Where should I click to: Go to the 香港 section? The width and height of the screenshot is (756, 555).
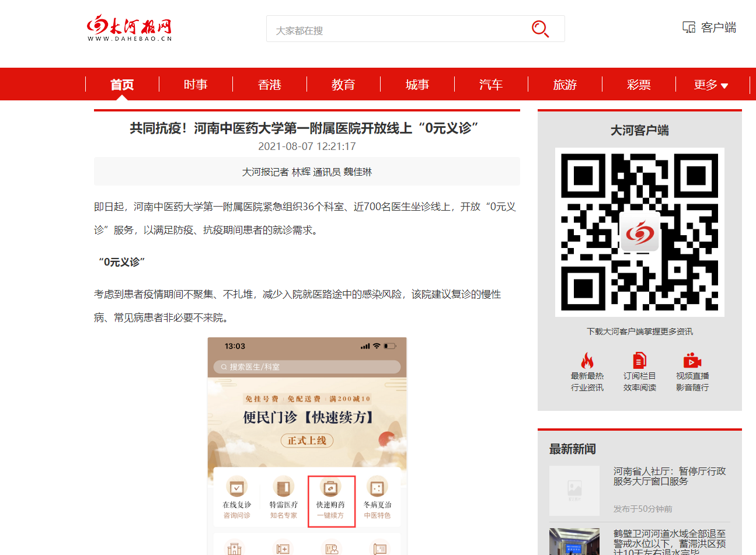[270, 85]
